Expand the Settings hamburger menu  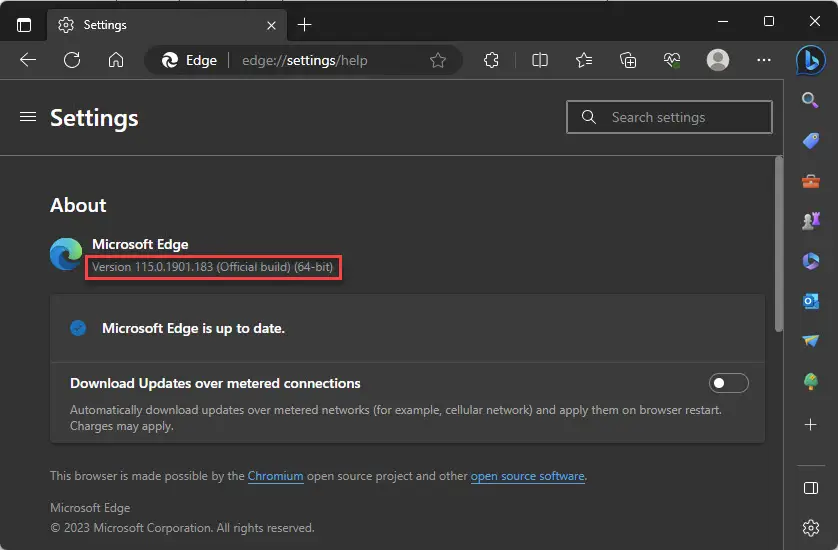28,117
